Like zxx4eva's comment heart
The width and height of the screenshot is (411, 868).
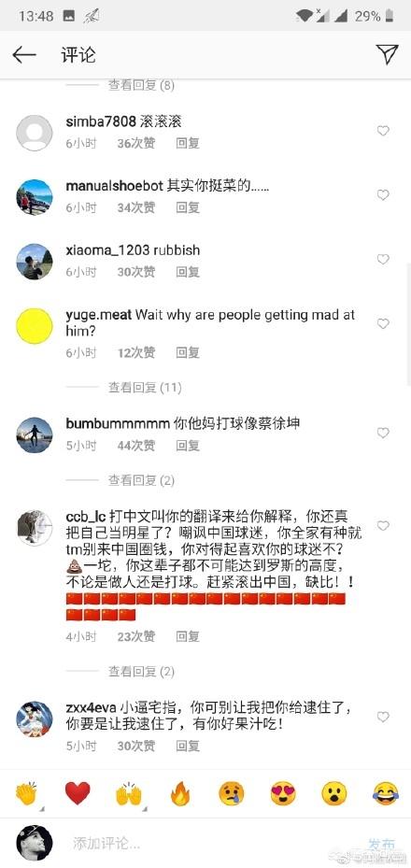tap(383, 717)
